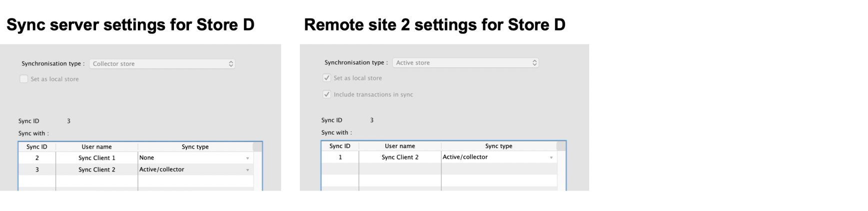Disable Include transactions in sync checkbox
The image size is (868, 211).
coord(327,94)
